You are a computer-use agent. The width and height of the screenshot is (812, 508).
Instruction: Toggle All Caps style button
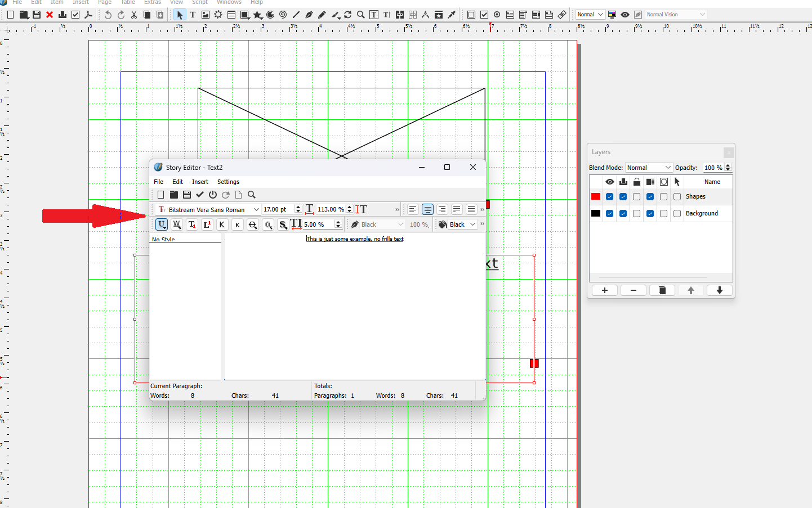click(222, 224)
